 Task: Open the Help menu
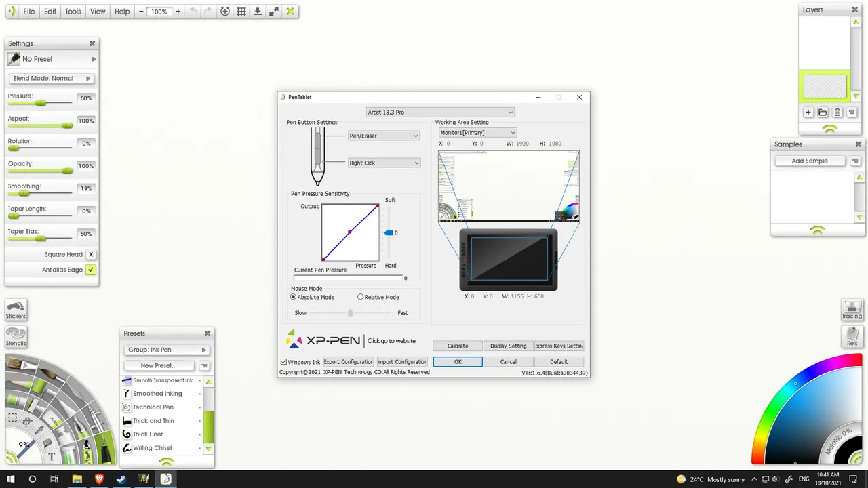[122, 12]
